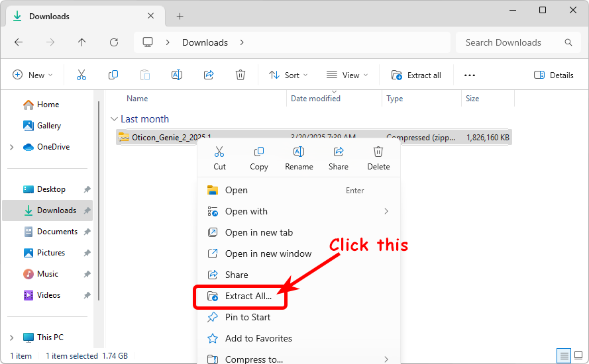Click Extract all button in toolbar
Viewport: 589px width, 364px height.
[417, 75]
